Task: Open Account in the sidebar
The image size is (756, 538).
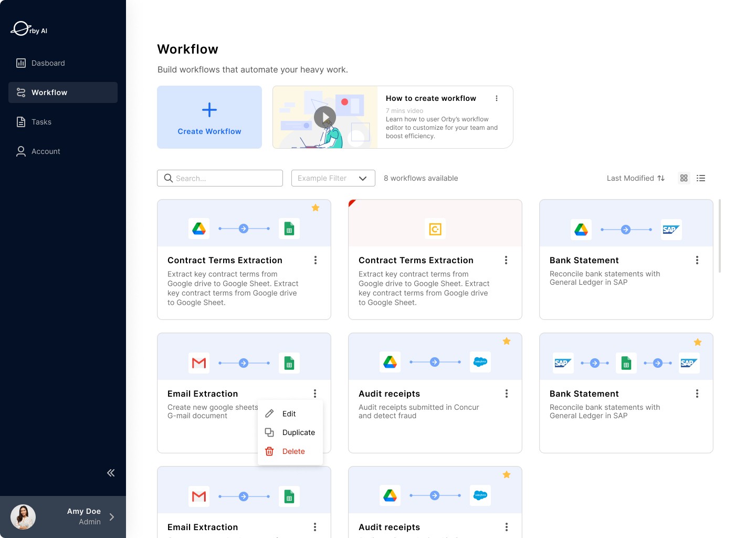Action: 63,151
